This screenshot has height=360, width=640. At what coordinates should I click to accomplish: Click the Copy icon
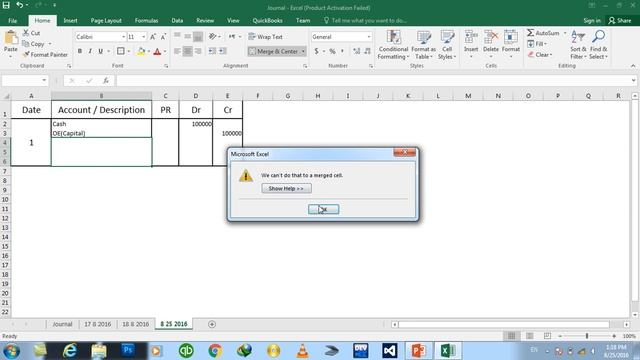coord(26,43)
